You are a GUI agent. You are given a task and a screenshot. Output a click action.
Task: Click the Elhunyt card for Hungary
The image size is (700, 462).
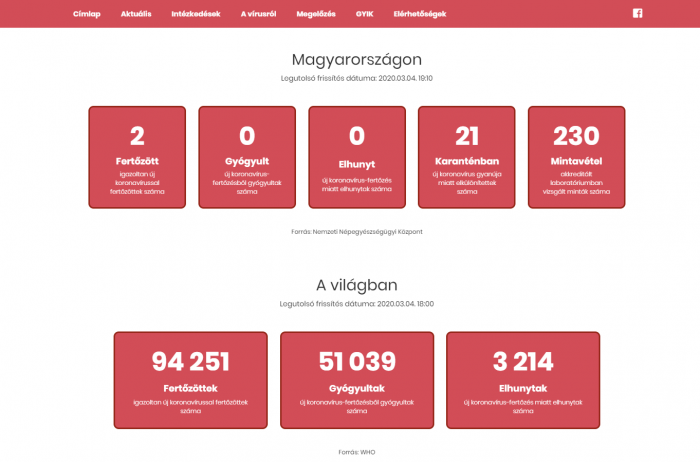[357, 157]
